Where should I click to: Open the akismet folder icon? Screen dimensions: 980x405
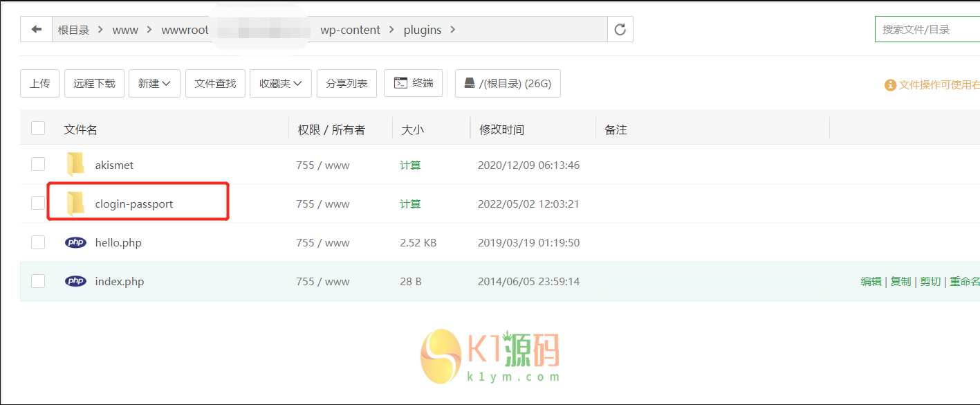click(75, 165)
